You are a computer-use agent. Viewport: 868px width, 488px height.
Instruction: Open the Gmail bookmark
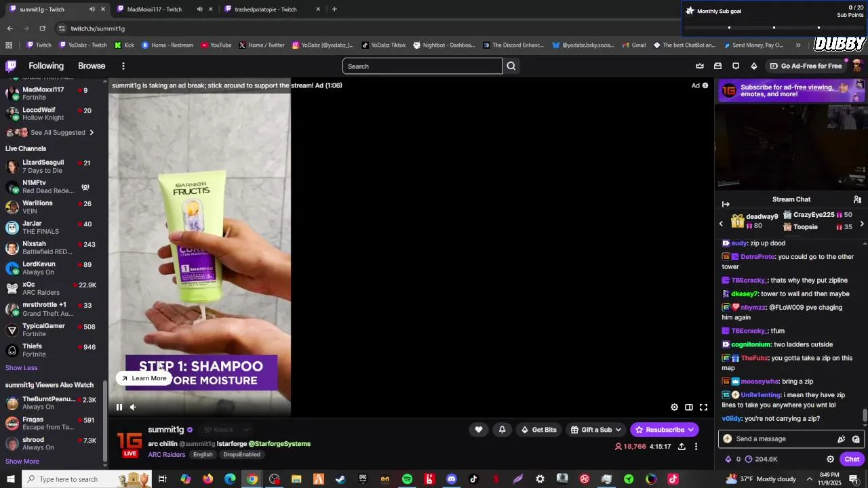(633, 45)
